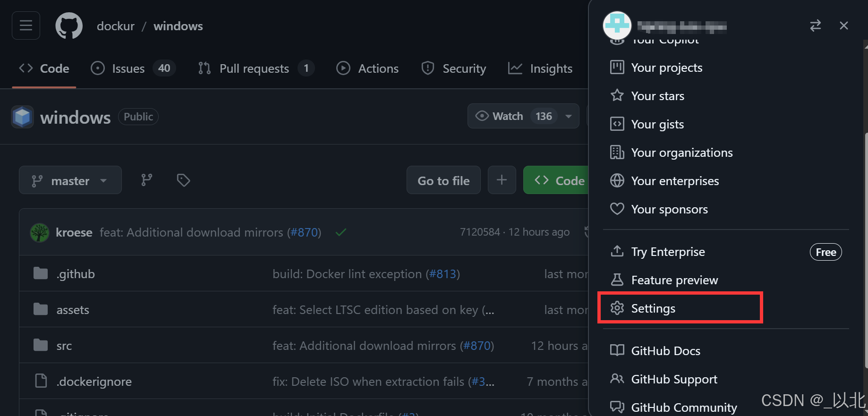The width and height of the screenshot is (868, 416).
Task: Click the Watch count 136
Action: [544, 116]
